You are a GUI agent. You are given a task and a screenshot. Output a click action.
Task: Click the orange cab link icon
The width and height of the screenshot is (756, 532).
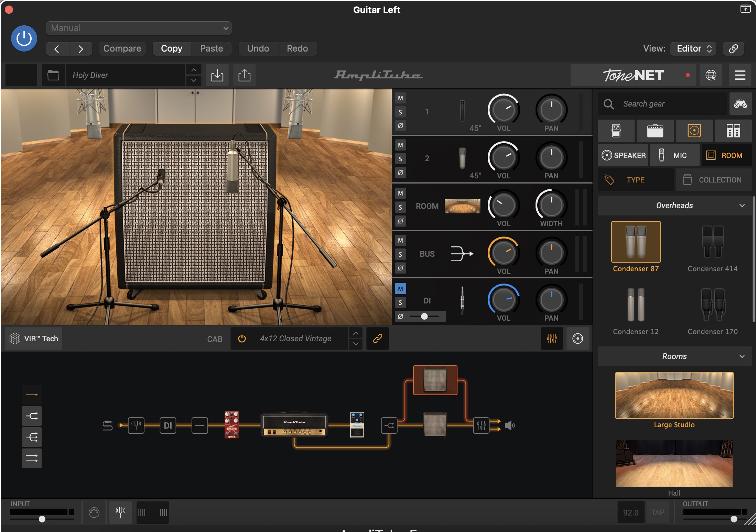(x=377, y=339)
